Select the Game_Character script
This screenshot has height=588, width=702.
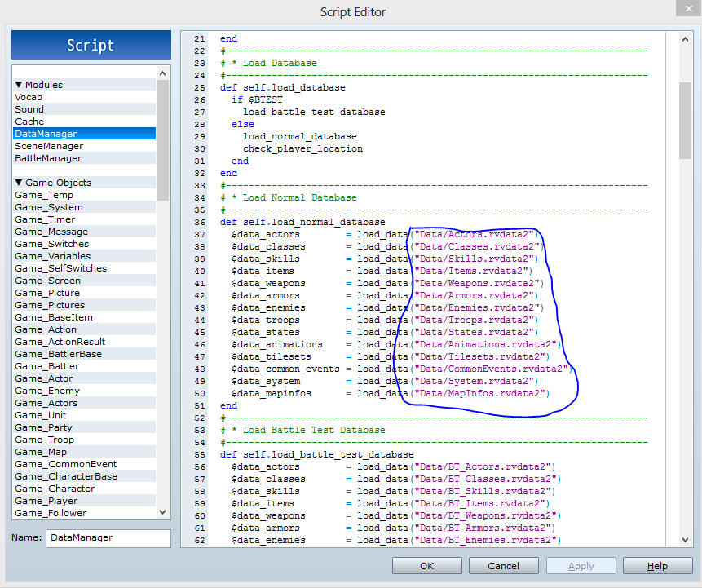click(x=85, y=489)
